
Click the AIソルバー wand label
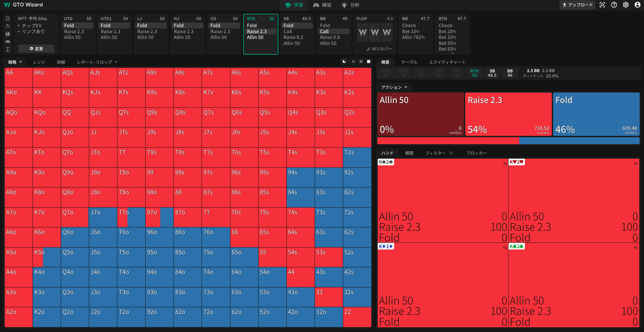click(x=379, y=49)
